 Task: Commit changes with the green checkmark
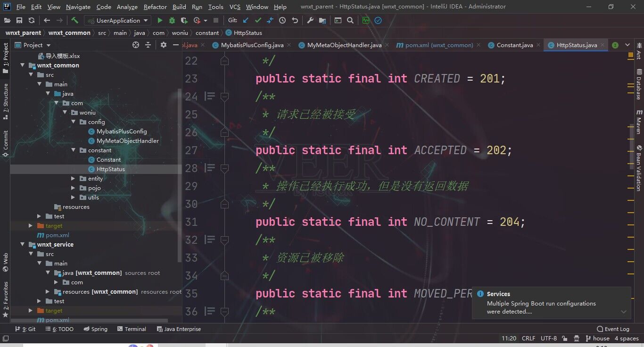pyautogui.click(x=258, y=20)
